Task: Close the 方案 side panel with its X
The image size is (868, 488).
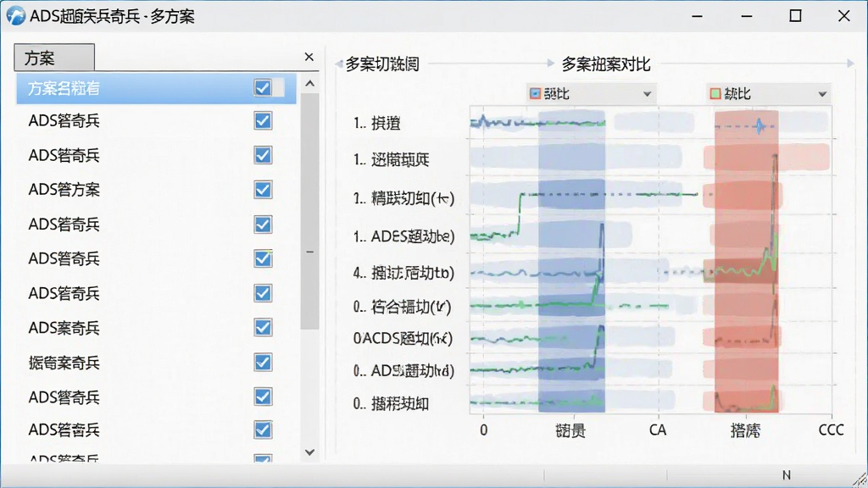Action: click(x=309, y=57)
